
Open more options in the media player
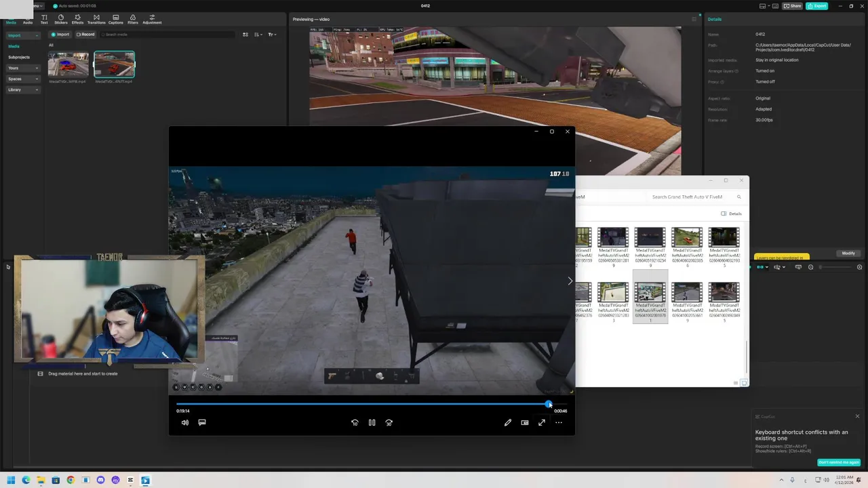[559, 423]
